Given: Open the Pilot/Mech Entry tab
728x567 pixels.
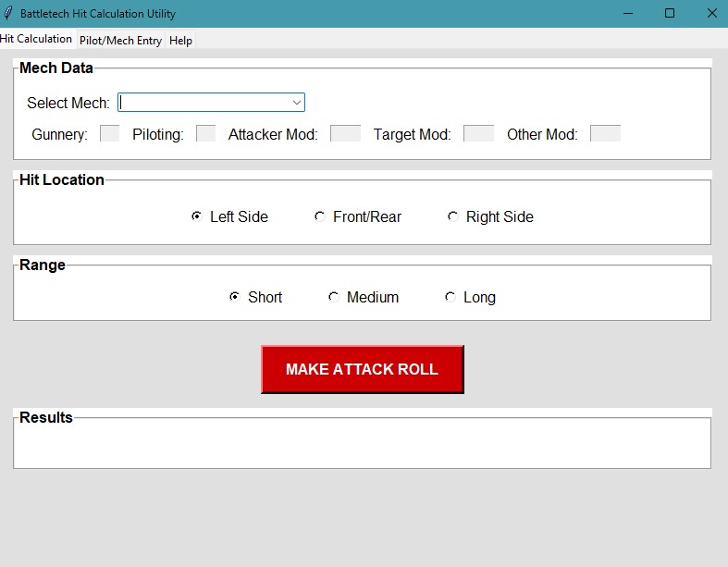Looking at the screenshot, I should (120, 41).
